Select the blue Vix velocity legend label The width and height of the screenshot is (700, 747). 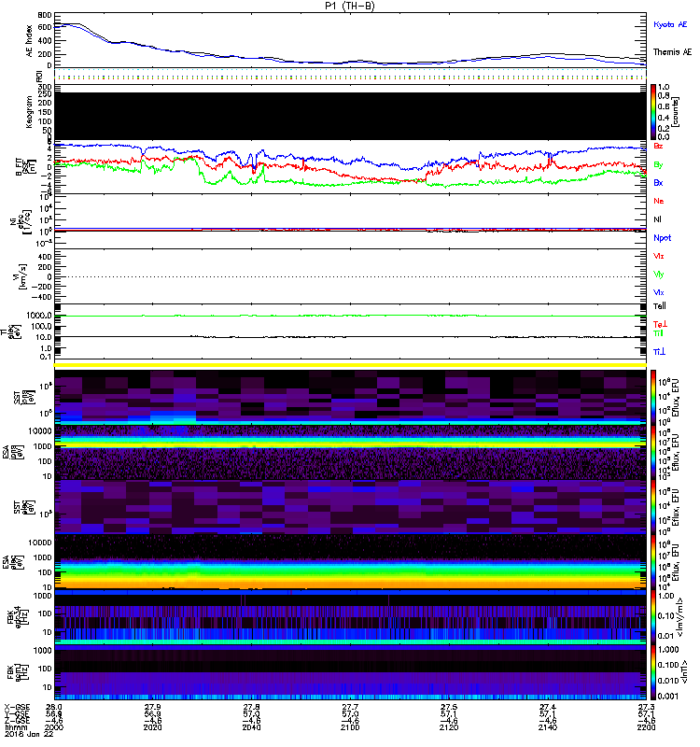659,292
